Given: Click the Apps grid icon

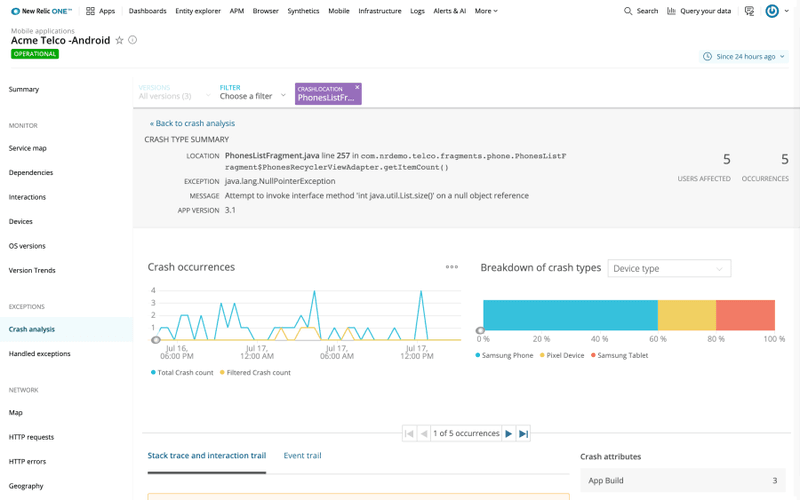Looking at the screenshot, I should point(90,11).
